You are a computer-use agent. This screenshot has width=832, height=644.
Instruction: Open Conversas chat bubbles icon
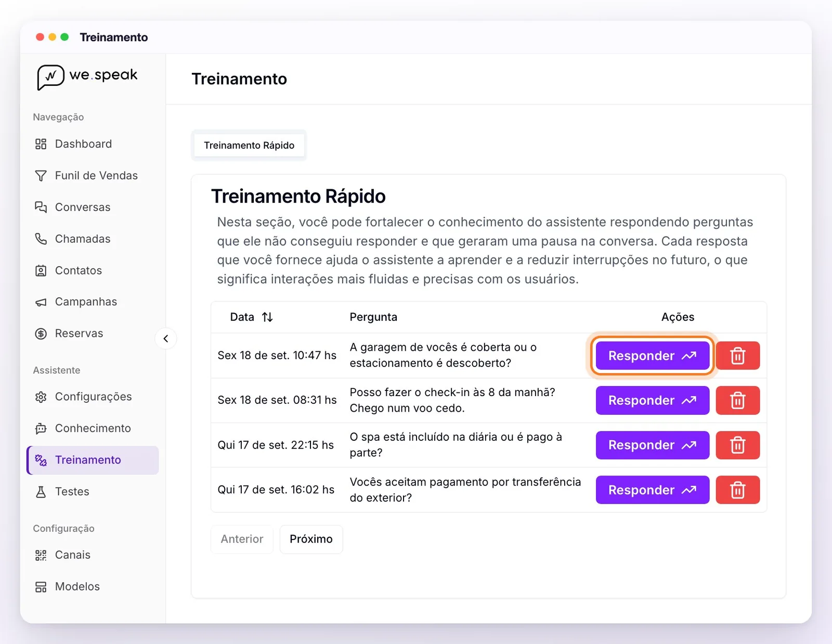pos(41,207)
